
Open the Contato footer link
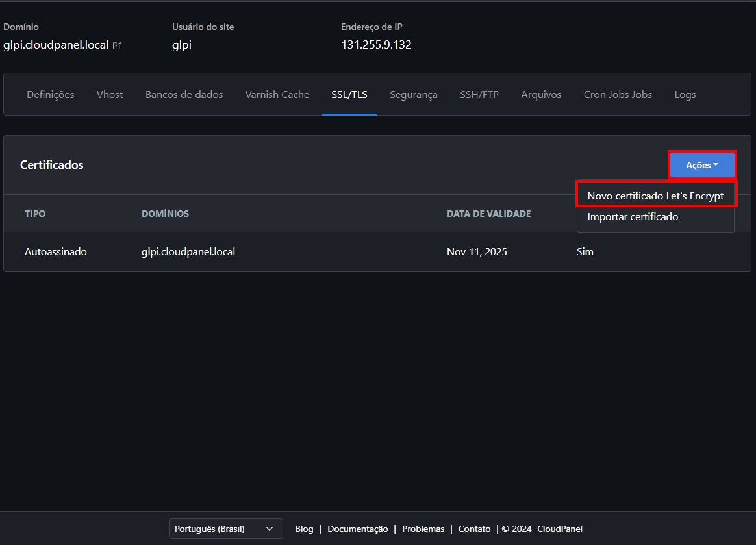point(474,529)
